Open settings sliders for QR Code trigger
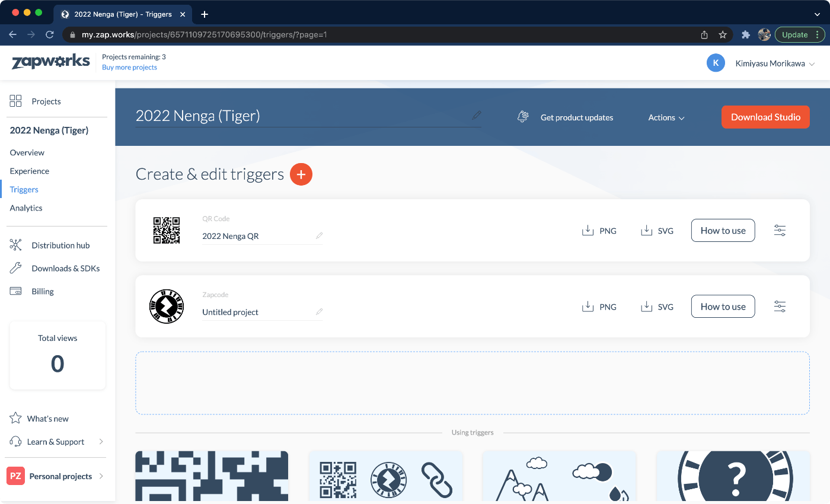The height and width of the screenshot is (504, 830). click(x=780, y=231)
